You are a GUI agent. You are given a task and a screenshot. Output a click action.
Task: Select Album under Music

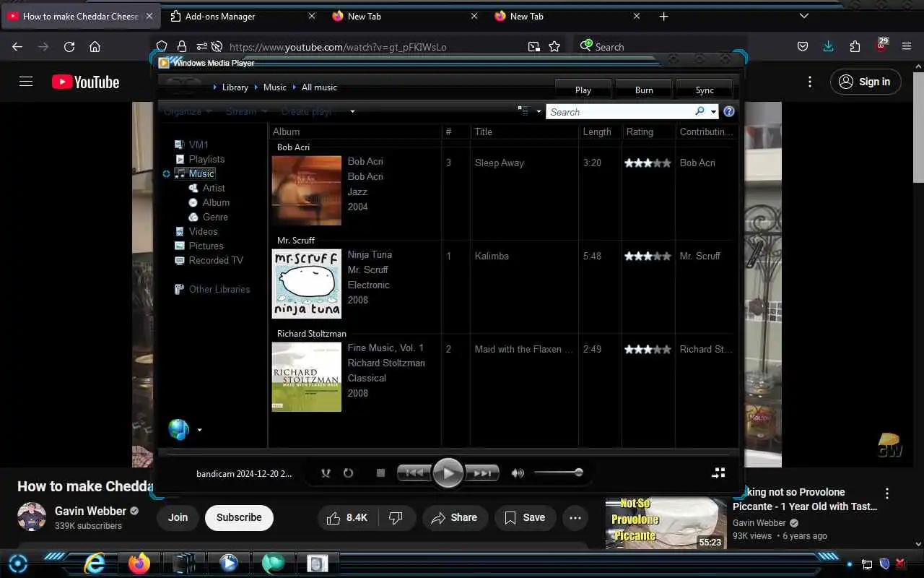click(x=216, y=202)
